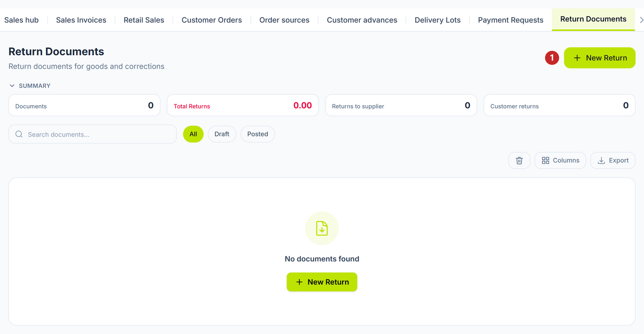Collapse the SUMMARY section
The image size is (644, 334).
(x=30, y=86)
